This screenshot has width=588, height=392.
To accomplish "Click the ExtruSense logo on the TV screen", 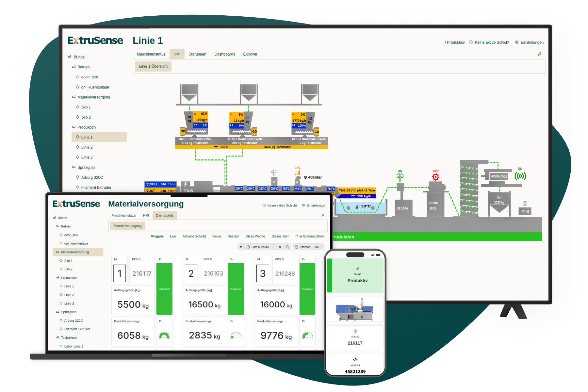I will tap(95, 41).
